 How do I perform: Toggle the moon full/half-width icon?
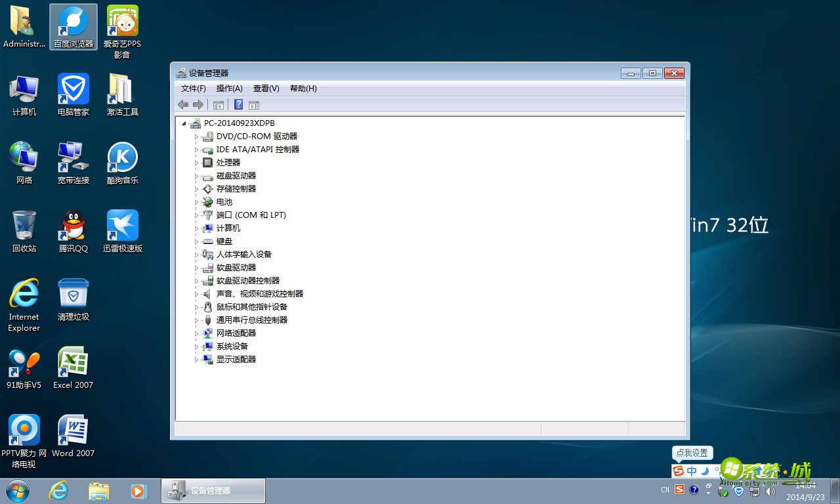coord(703,471)
